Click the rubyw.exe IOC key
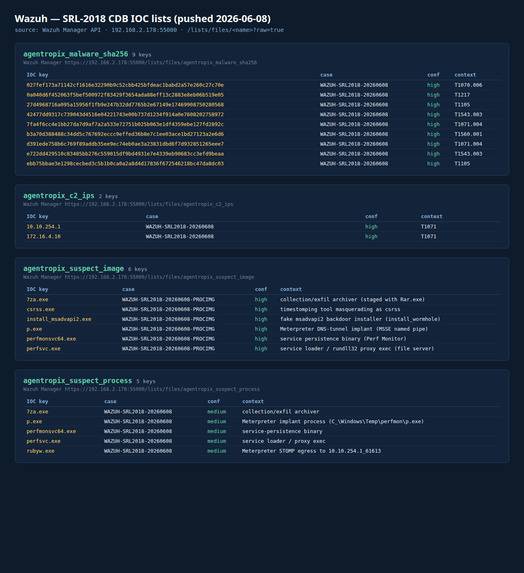This screenshot has height=573, width=524. pyautogui.click(x=40, y=451)
